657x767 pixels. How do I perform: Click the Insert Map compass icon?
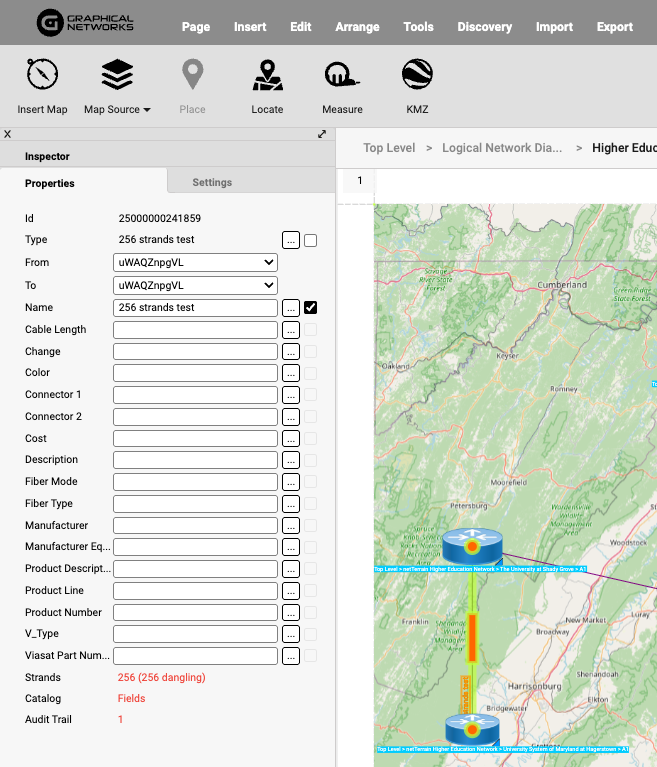[x=42, y=75]
